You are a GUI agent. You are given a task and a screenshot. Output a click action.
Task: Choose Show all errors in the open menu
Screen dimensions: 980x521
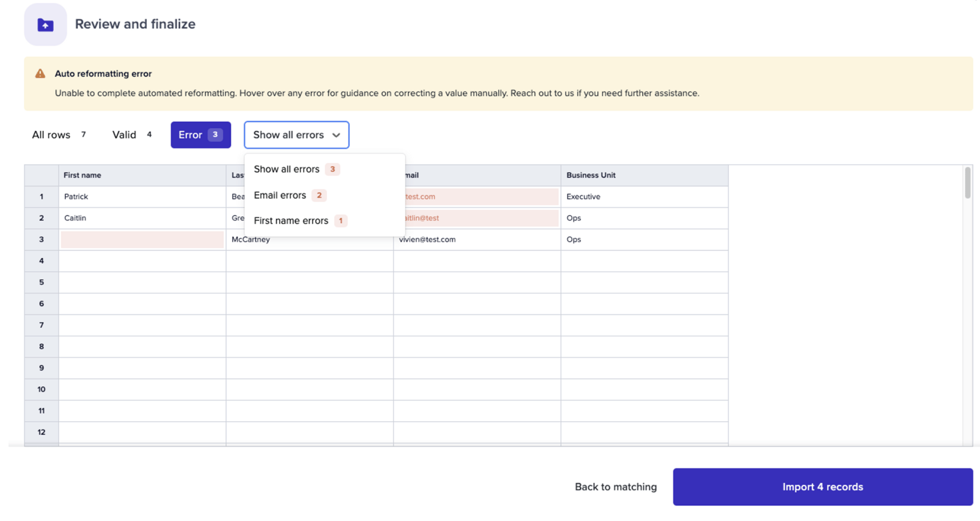click(286, 169)
